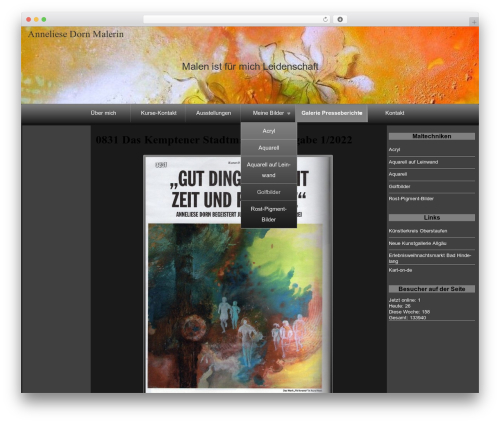Click Besucher auf der Seite heading

[x=432, y=289]
